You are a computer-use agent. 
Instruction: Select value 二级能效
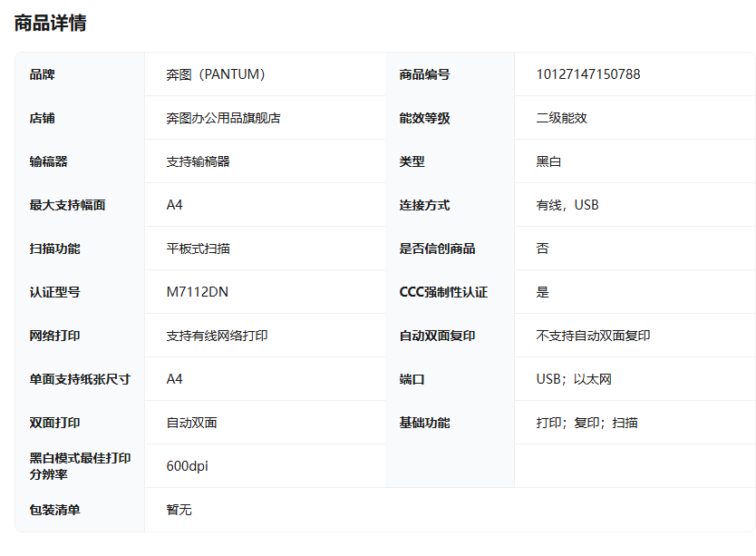562,118
